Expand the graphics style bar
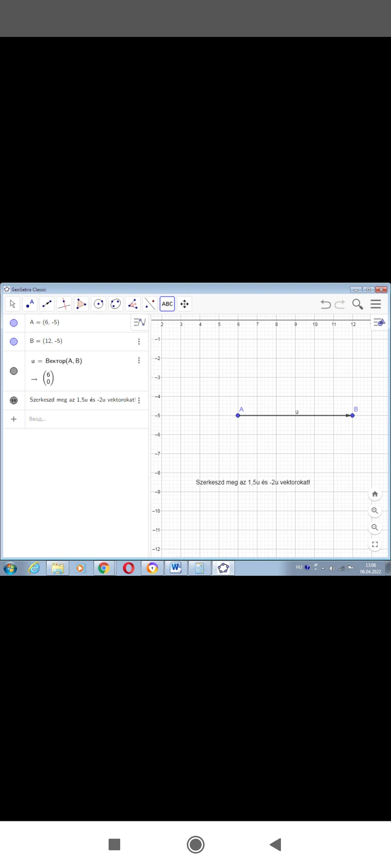391x868 pixels. 379,322
